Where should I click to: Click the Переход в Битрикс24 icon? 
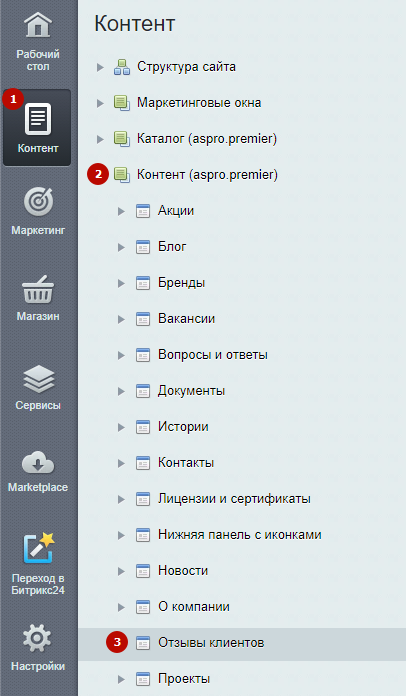tap(38, 548)
